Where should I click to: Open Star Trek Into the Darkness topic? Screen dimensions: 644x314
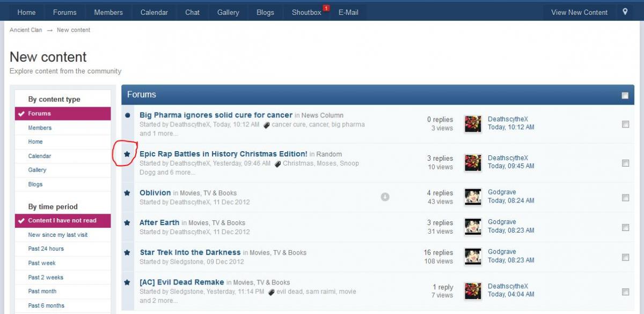pyautogui.click(x=190, y=252)
